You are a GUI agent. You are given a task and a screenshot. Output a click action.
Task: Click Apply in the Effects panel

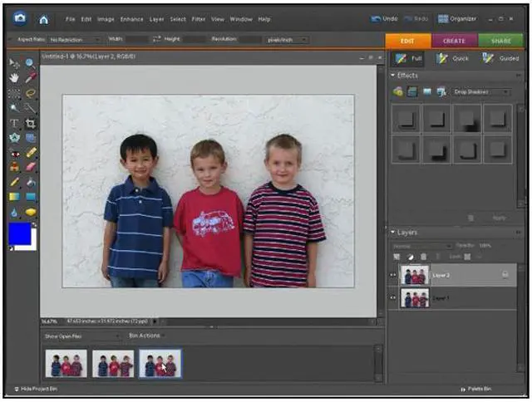(499, 218)
